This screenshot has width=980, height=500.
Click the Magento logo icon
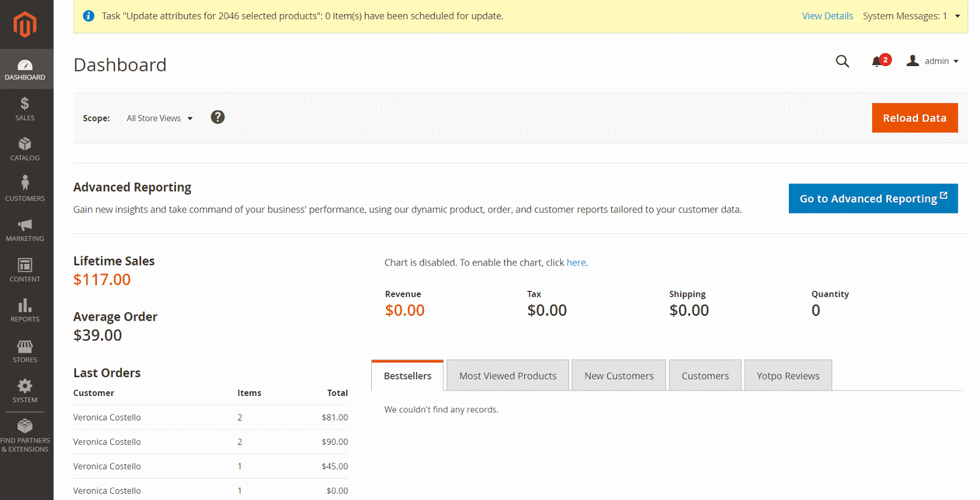[25, 24]
